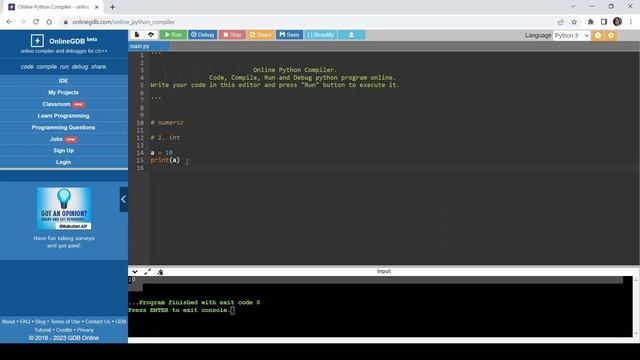Run the program with the green Run button
The image size is (640, 360).
pyautogui.click(x=173, y=35)
